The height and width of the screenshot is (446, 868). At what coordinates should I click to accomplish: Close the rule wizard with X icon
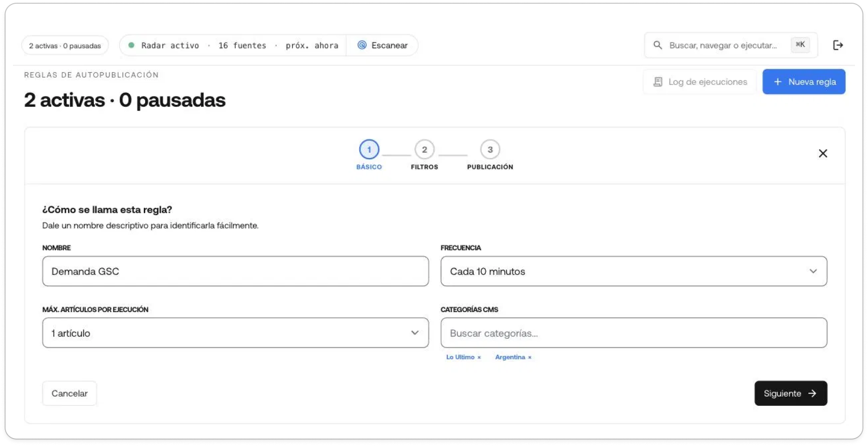click(823, 153)
